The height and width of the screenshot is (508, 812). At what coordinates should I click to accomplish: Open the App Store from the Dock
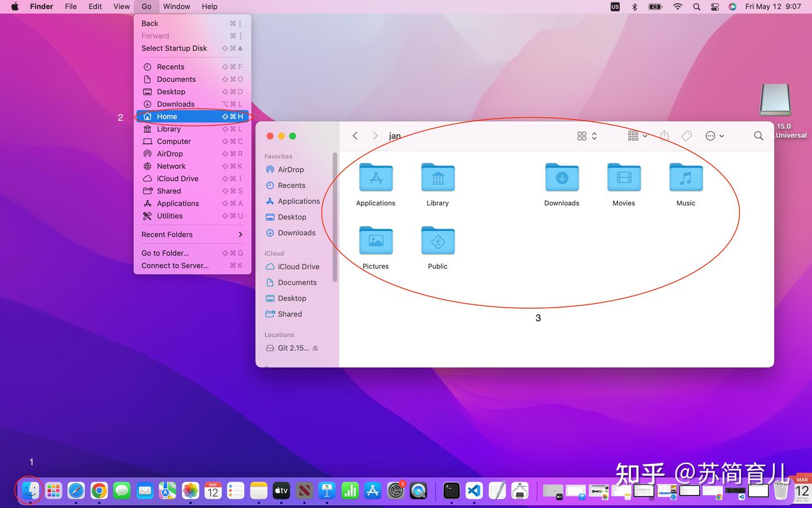click(373, 491)
